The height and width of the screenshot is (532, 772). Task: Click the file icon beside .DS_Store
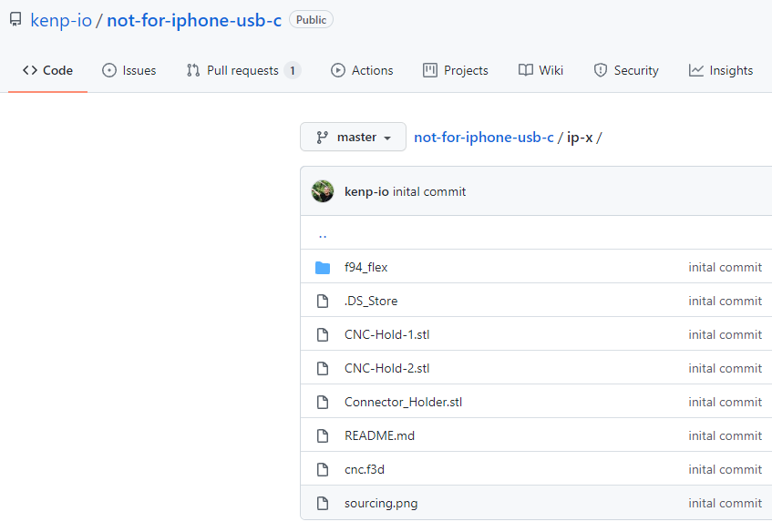point(322,301)
